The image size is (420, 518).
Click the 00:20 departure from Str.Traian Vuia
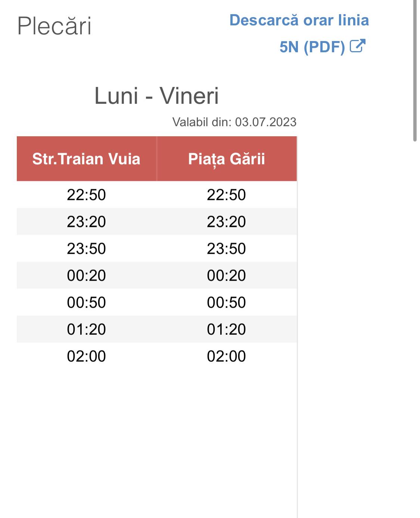[x=86, y=275]
